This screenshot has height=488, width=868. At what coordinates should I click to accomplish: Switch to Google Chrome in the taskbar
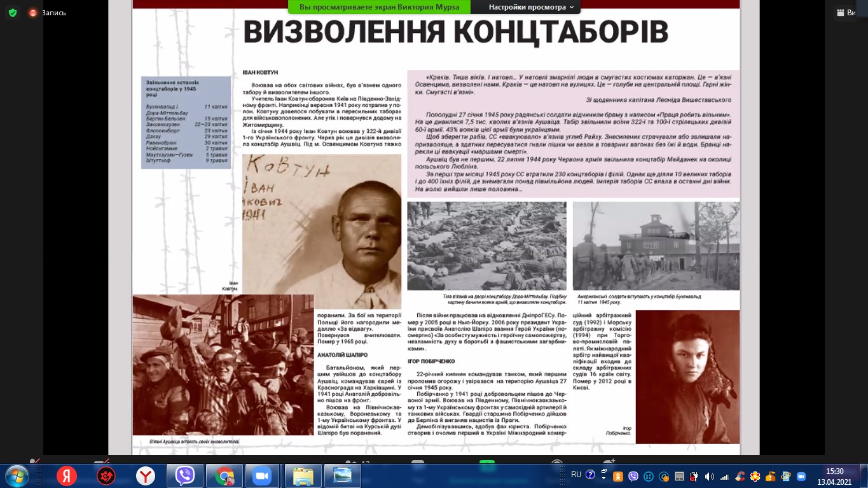click(224, 476)
